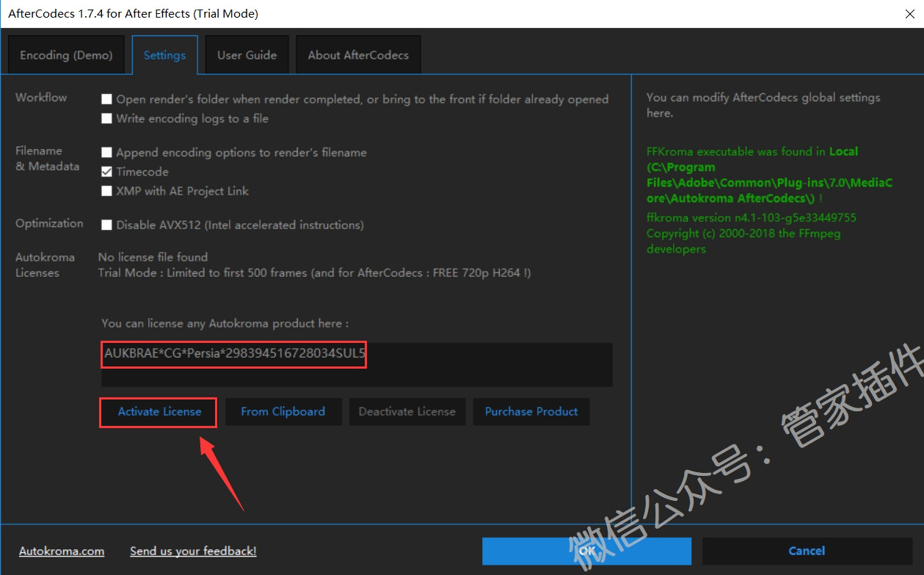Viewport: 924px width, 575px height.
Task: Open the About AfterCodecs tab
Action: pyautogui.click(x=358, y=55)
